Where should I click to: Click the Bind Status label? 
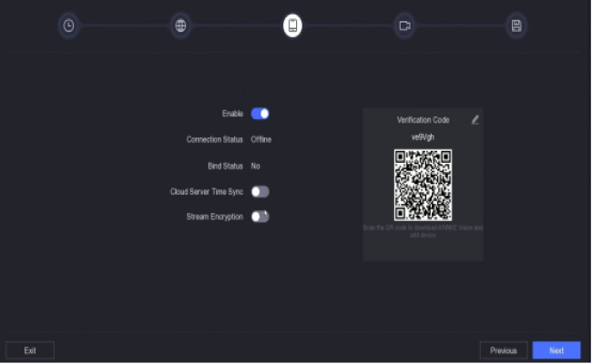pyautogui.click(x=225, y=167)
